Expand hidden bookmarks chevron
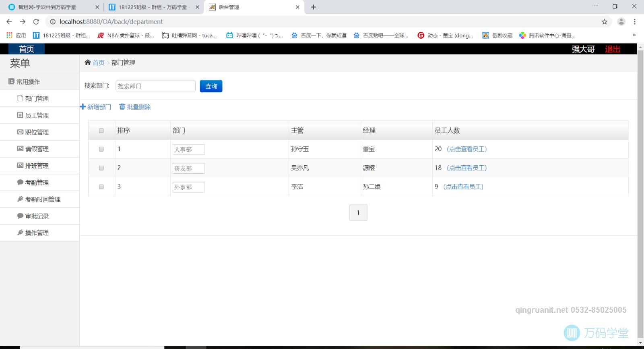Viewport: 644px width, 349px height. coord(634,35)
